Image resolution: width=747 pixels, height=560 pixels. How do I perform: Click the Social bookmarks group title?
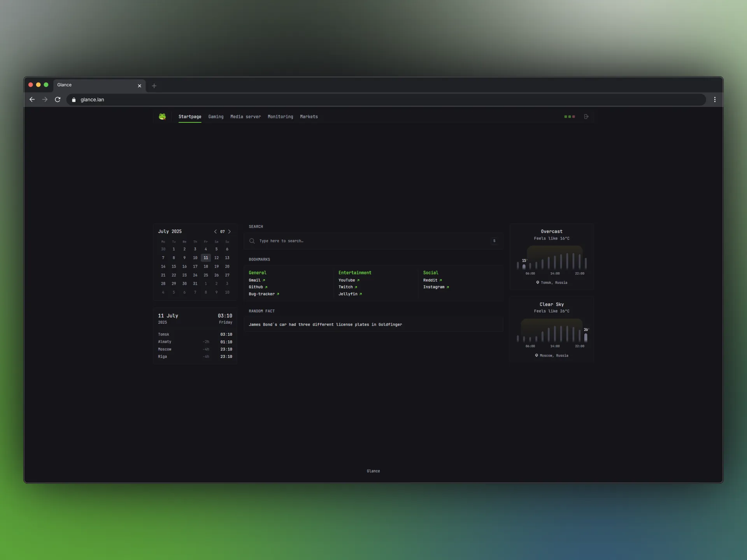pyautogui.click(x=431, y=273)
